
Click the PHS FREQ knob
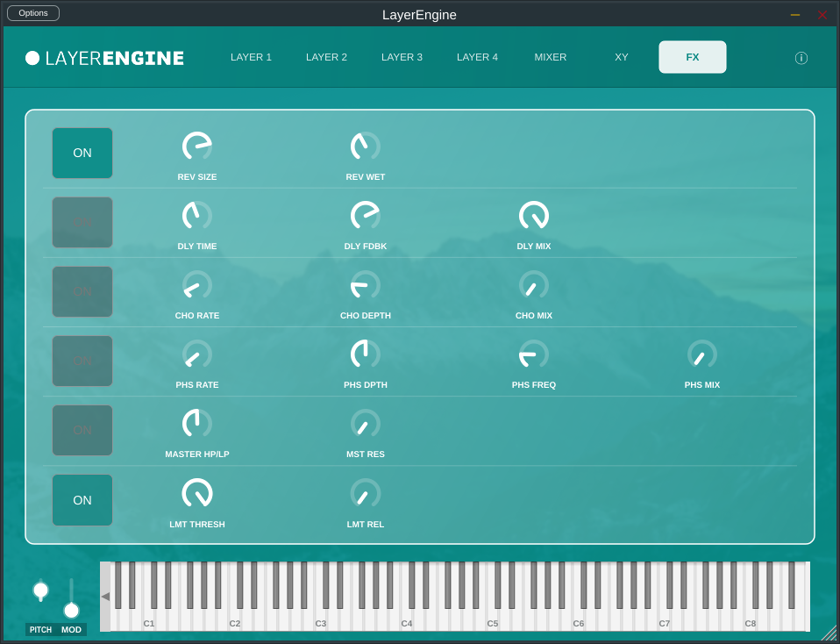[534, 354]
